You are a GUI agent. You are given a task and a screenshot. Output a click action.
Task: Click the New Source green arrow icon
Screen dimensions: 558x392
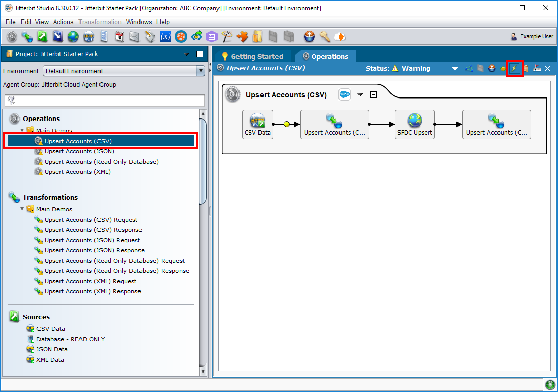point(43,36)
